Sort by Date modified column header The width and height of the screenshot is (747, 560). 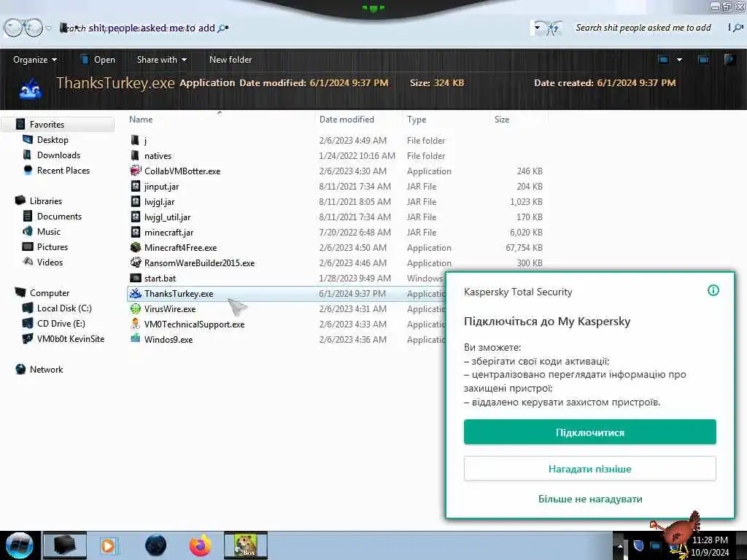pos(358,119)
